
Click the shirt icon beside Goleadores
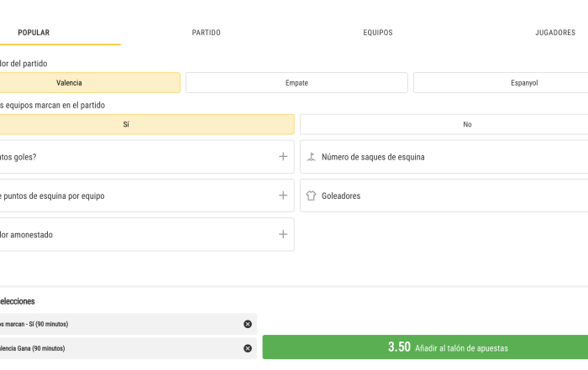coord(311,195)
